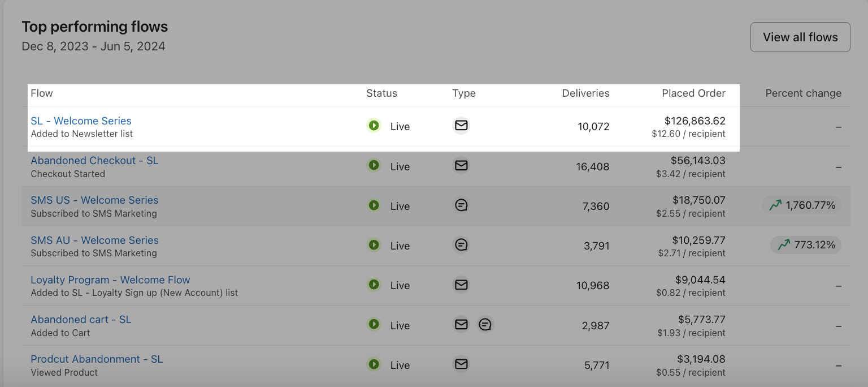This screenshot has width=868, height=387.
Task: Click the Placed Order column header
Action: click(x=693, y=93)
